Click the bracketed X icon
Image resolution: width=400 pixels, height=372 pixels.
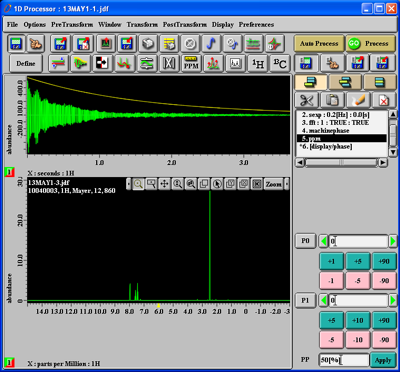pyautogui.click(x=169, y=63)
